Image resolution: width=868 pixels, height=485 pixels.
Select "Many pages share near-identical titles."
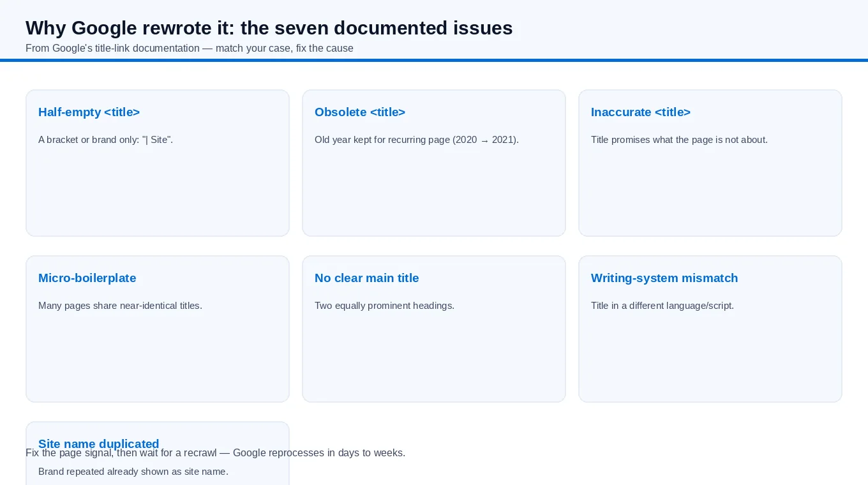pyautogui.click(x=120, y=306)
